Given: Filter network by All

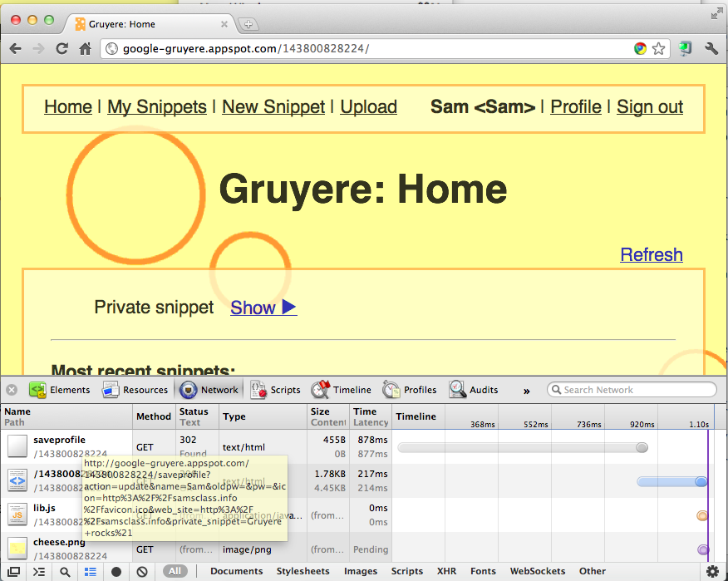Looking at the screenshot, I should point(175,571).
